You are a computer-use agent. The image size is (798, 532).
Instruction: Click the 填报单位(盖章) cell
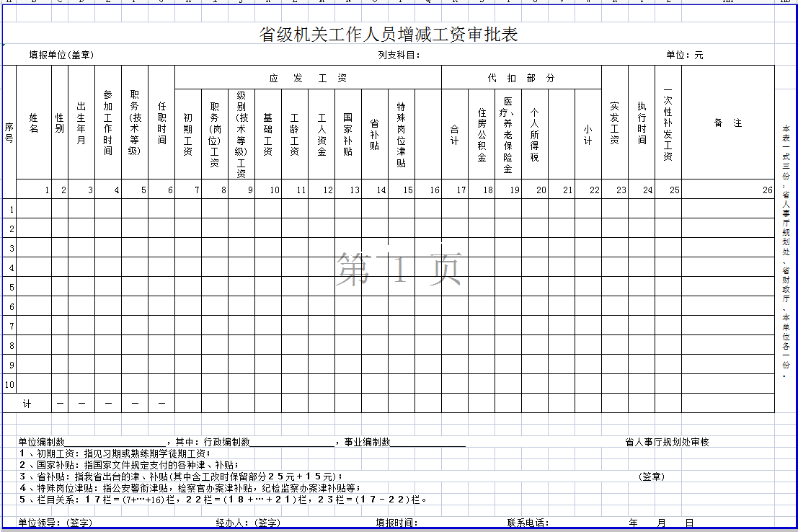[61, 56]
